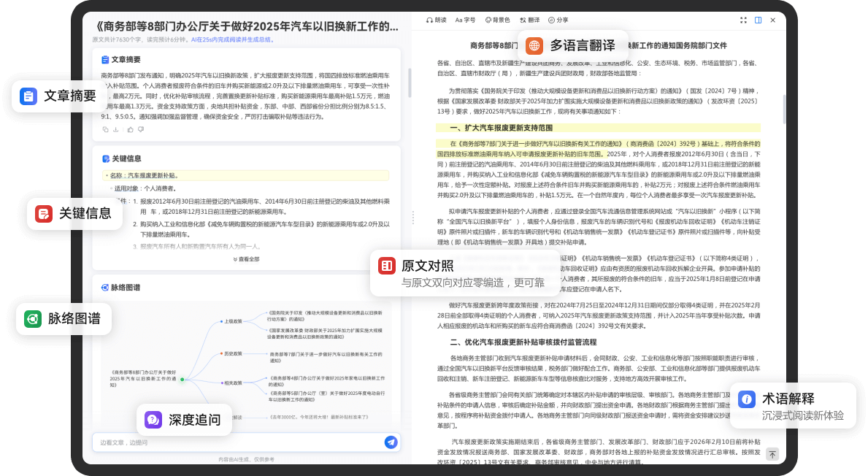This screenshot has width=868, height=476.
Task: Like the summary with thumbs-up icon
Action: pyautogui.click(x=130, y=129)
